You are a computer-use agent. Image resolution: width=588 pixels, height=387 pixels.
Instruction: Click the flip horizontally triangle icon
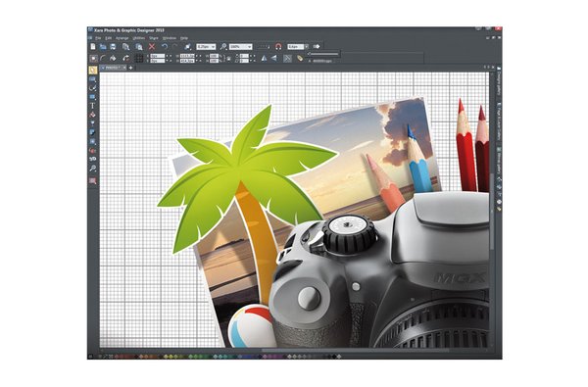pos(264,58)
